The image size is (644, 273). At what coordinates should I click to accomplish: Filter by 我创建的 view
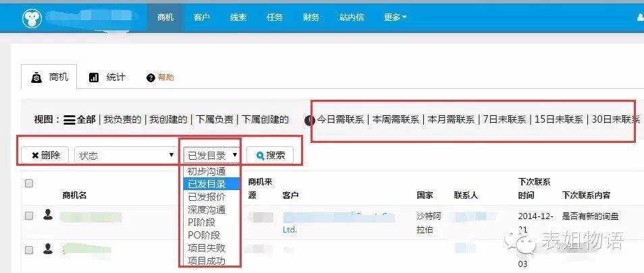tap(168, 120)
